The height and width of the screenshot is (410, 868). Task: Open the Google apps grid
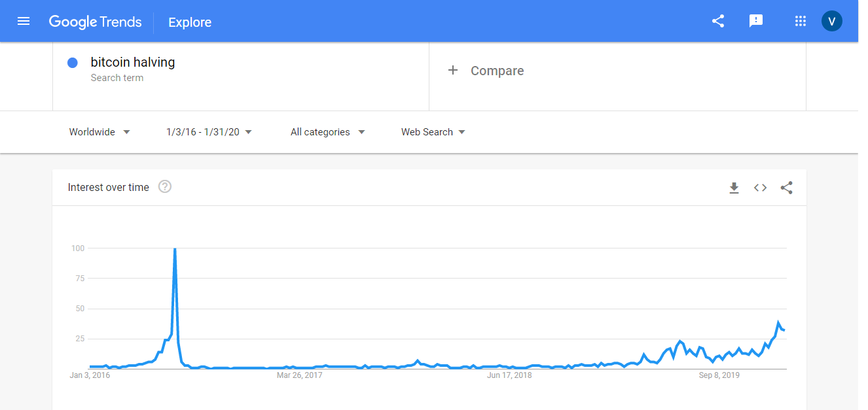[x=800, y=21]
